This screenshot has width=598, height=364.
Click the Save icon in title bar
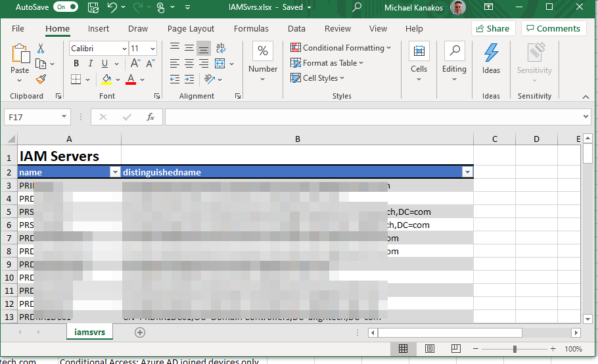click(x=93, y=7)
